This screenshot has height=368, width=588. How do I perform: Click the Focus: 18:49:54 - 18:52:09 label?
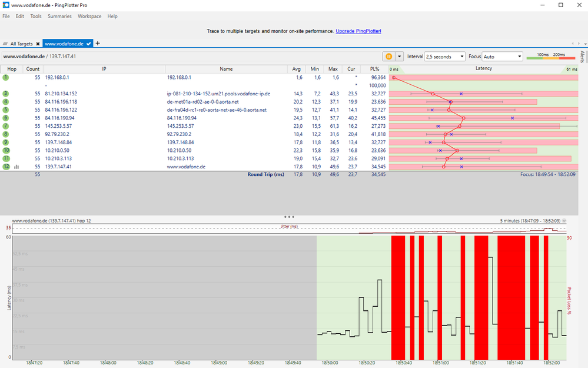tap(548, 174)
